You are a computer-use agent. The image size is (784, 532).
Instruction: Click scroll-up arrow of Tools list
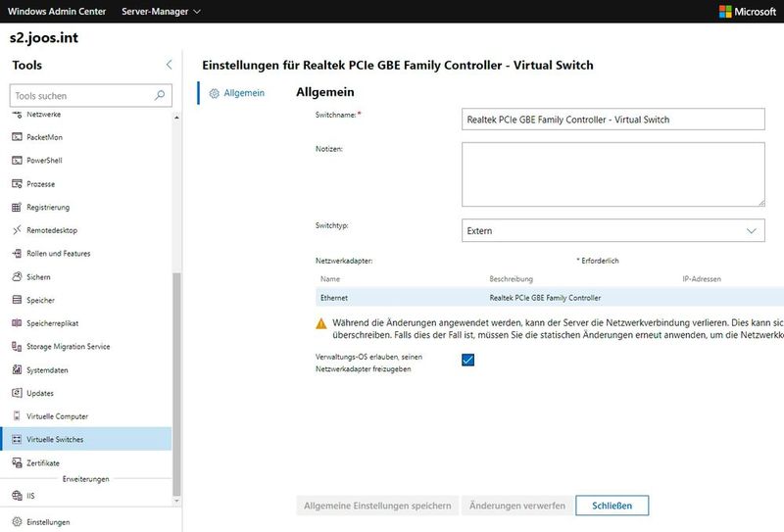coord(176,118)
